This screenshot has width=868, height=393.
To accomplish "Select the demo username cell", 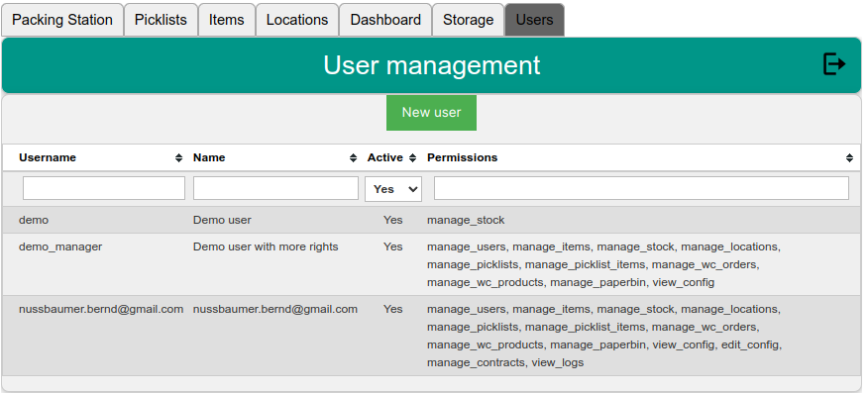I will tap(34, 220).
